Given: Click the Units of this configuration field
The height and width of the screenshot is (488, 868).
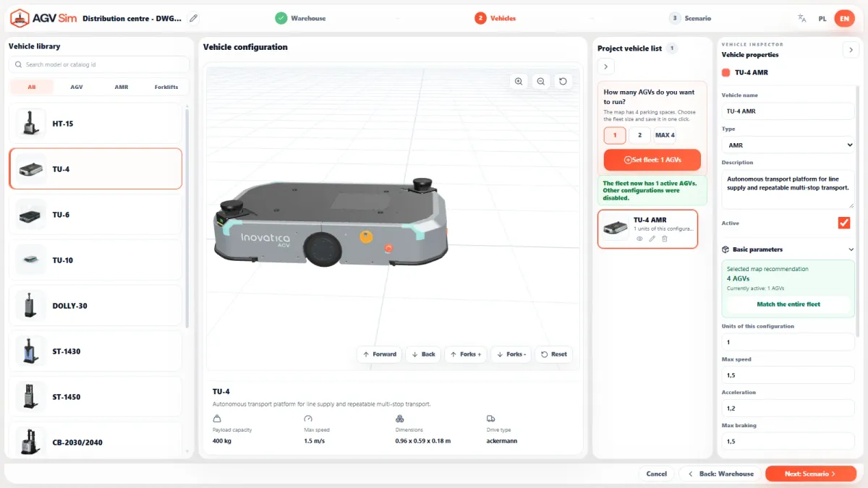Looking at the screenshot, I should 788,342.
